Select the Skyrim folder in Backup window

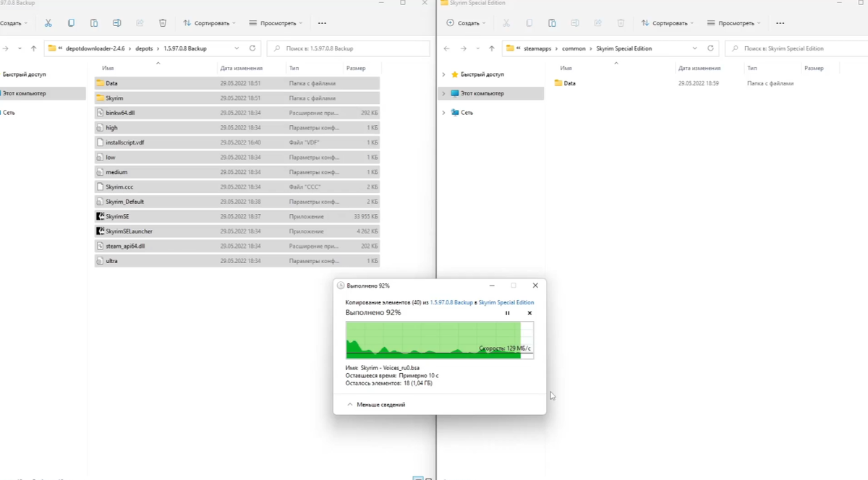click(237, 98)
